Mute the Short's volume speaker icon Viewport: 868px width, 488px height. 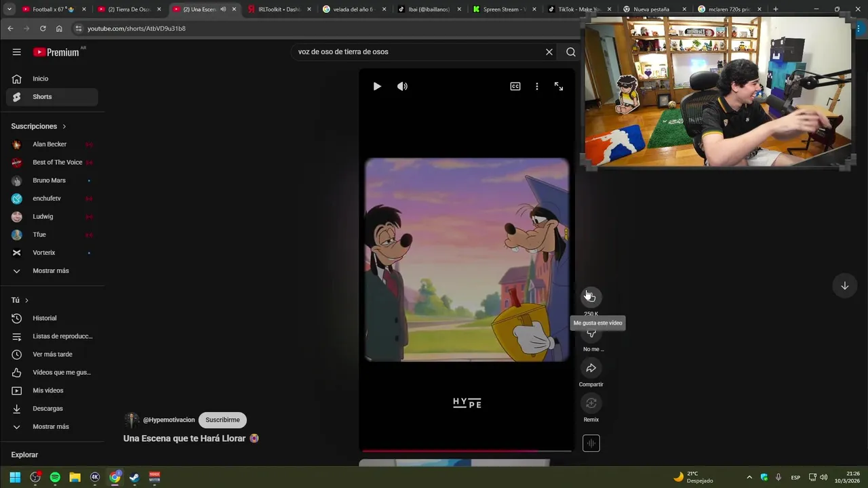[x=402, y=86]
